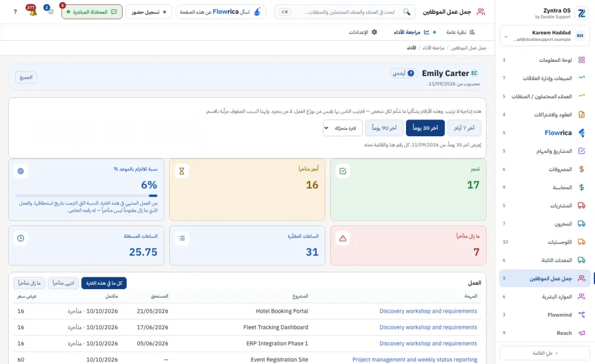Filter work by انتهى متأخراً
The image size is (595, 364).
pos(63,284)
